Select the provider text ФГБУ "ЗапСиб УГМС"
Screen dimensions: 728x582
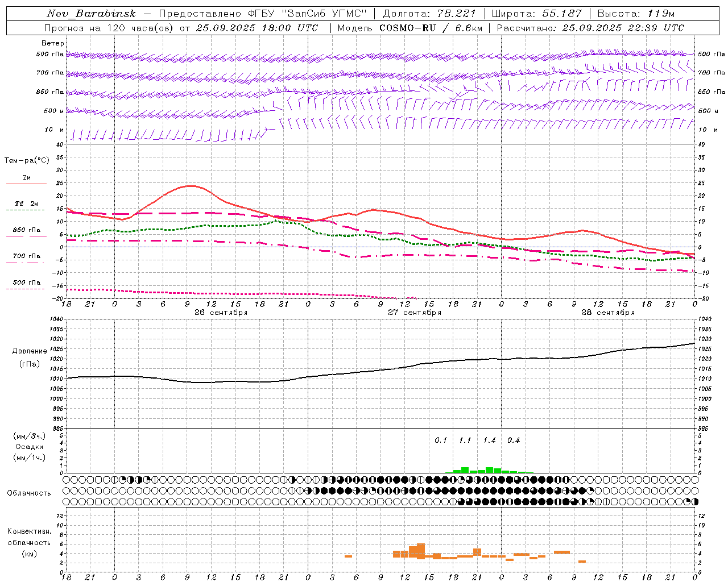(308, 14)
